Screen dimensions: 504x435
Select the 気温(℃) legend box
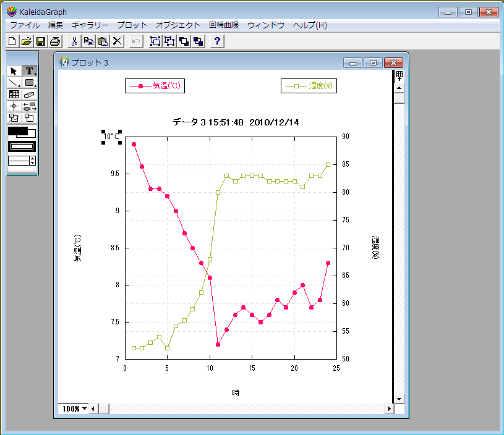(x=155, y=86)
